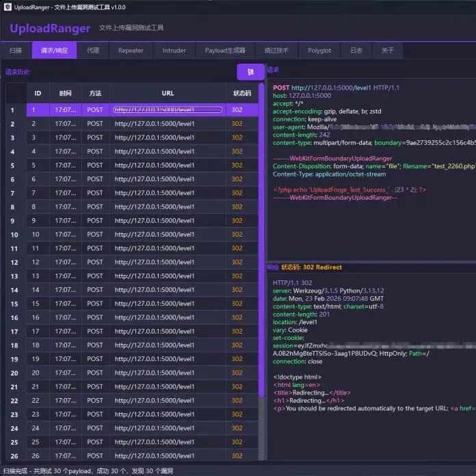Click the time cell in row 24

pos(66,428)
